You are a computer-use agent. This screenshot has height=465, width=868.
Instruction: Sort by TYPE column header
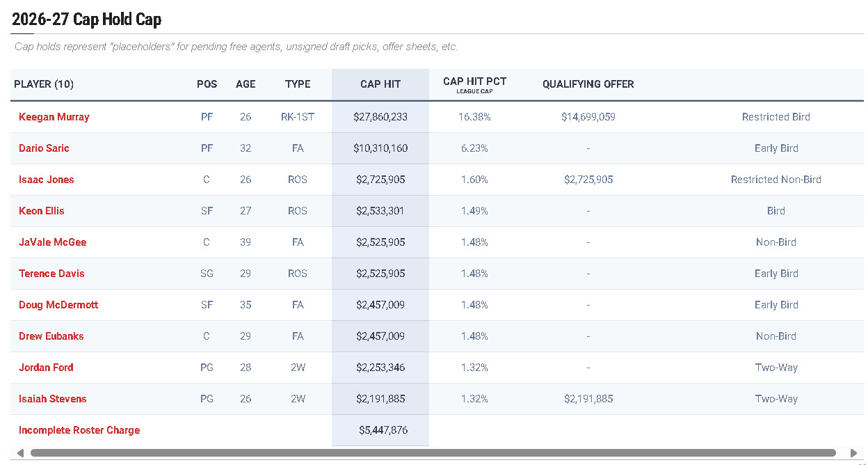click(x=298, y=84)
